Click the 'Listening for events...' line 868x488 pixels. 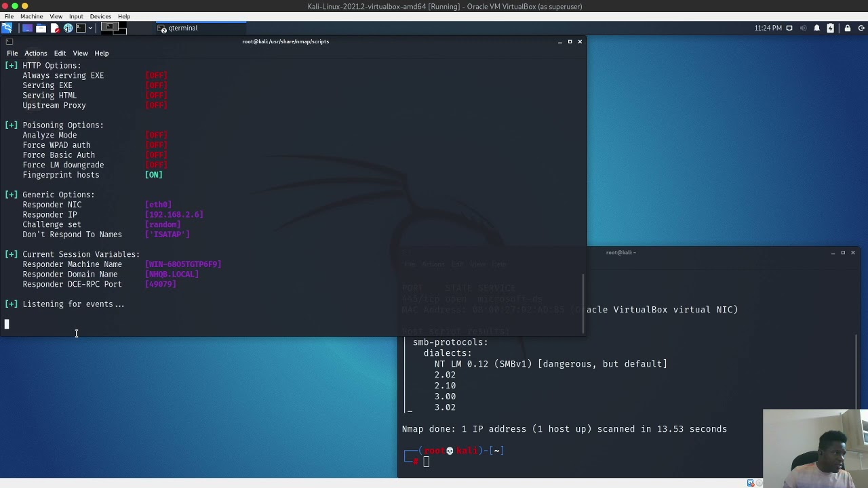click(64, 304)
